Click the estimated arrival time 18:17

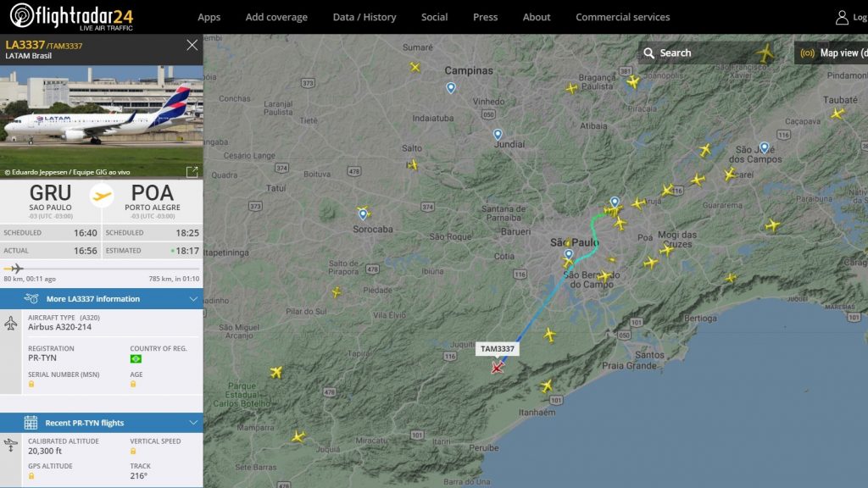187,251
